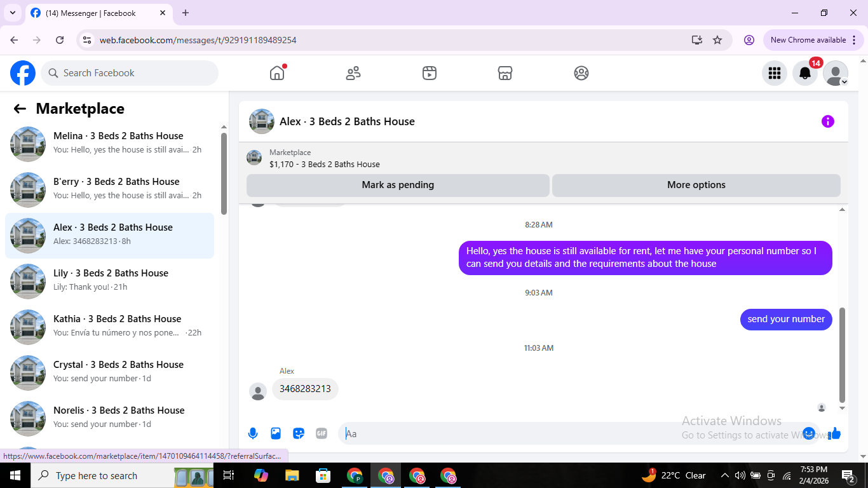Click the chat messages scrollbar thumb
868x488 pixels.
tap(843, 355)
